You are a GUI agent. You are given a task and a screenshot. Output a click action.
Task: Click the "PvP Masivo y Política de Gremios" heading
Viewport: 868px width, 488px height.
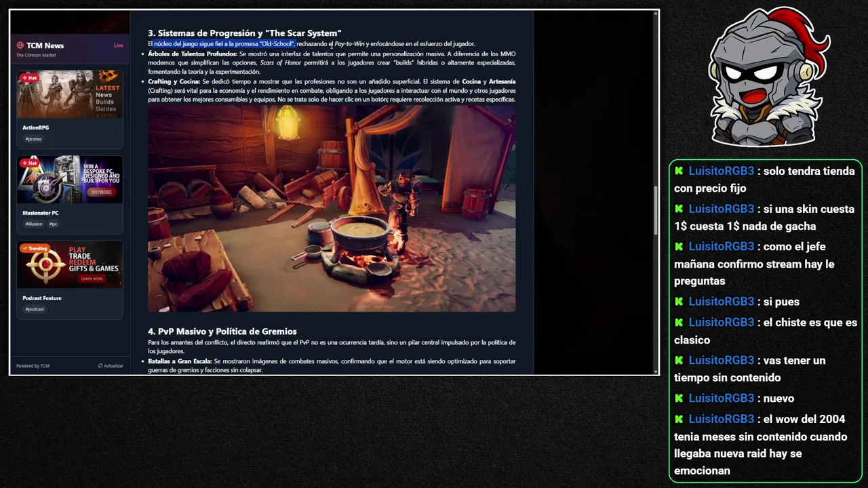coord(222,331)
